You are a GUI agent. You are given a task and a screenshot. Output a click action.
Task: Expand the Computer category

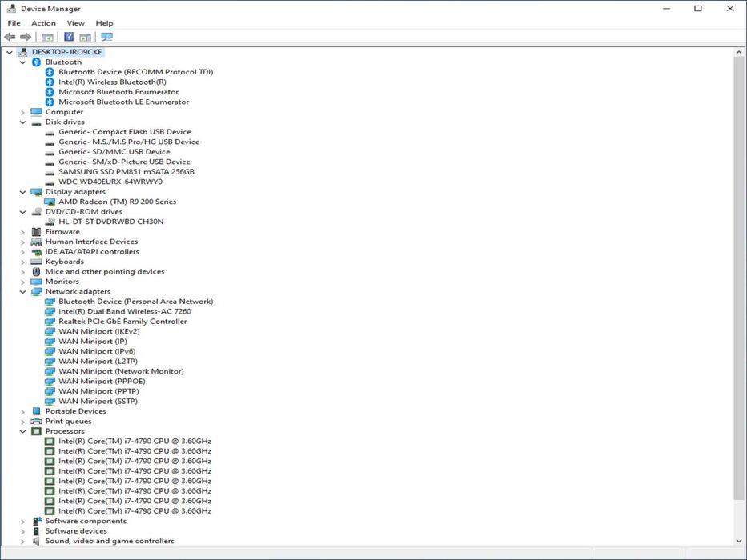[22, 112]
